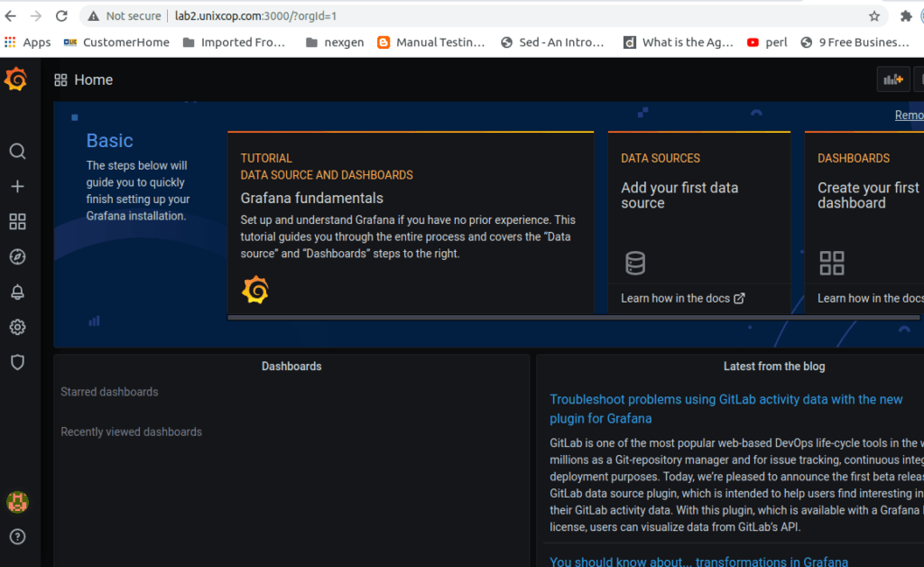The width and height of the screenshot is (924, 567).
Task: Open the 9 Free Business bookmark
Action: (855, 42)
